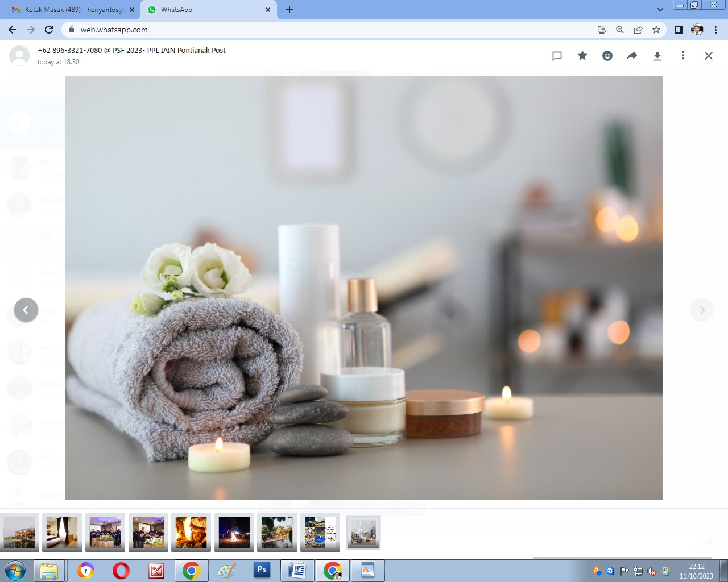Go to the previous photo

pos(26,310)
